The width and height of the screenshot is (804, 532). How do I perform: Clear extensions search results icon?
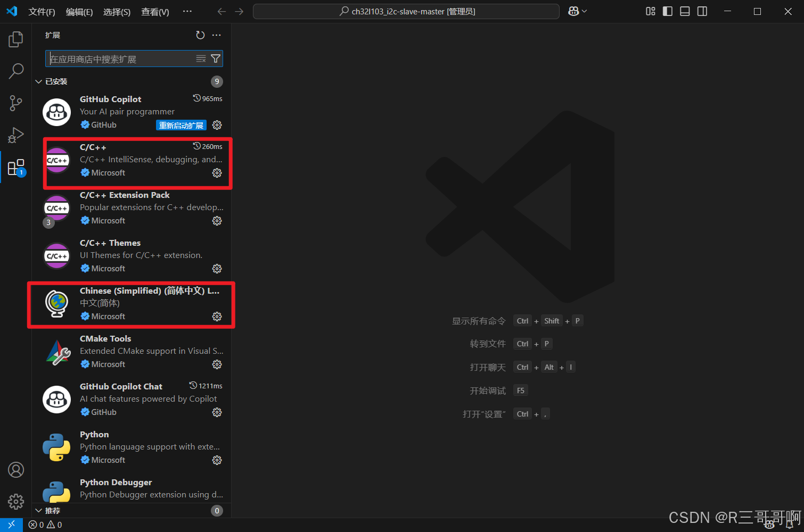pos(201,59)
